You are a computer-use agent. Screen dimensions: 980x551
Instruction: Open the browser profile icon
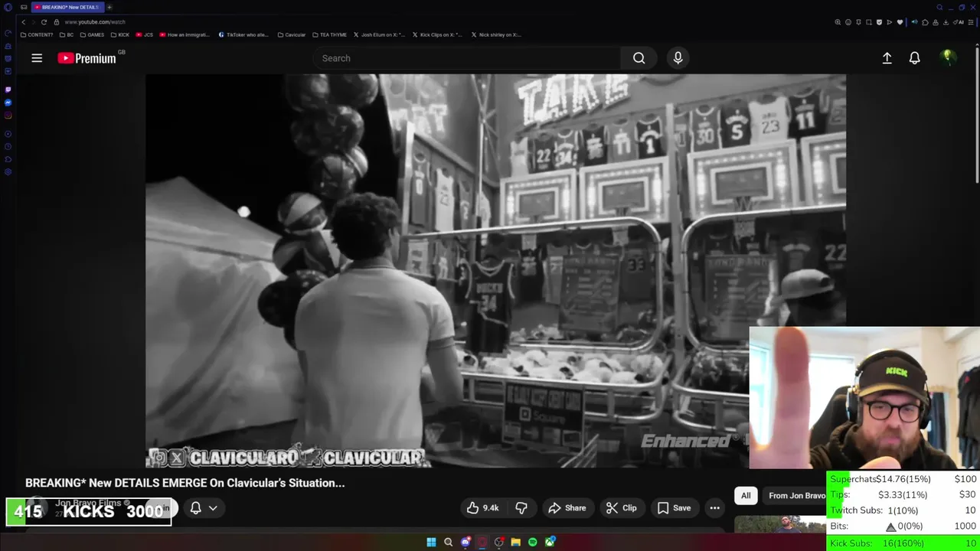936,22
